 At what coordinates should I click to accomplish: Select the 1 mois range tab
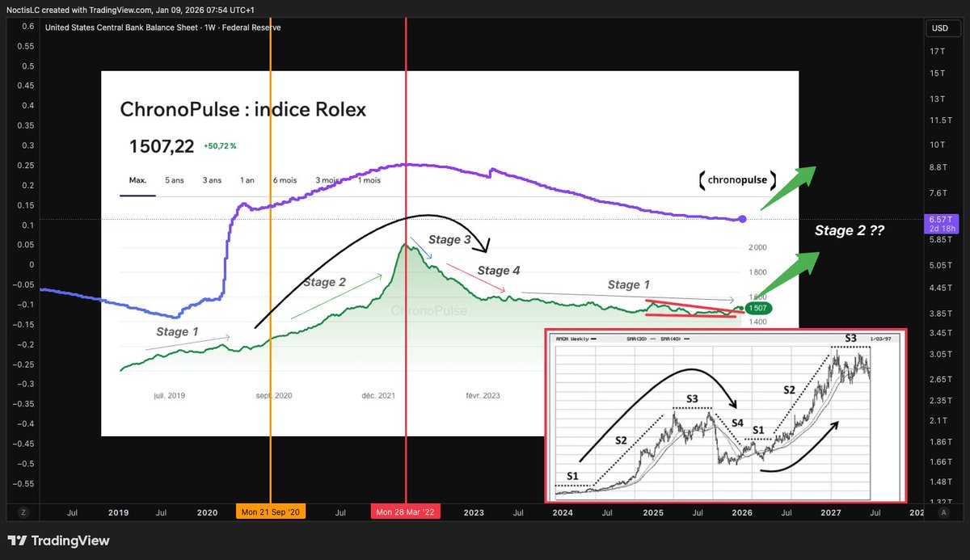coord(369,180)
